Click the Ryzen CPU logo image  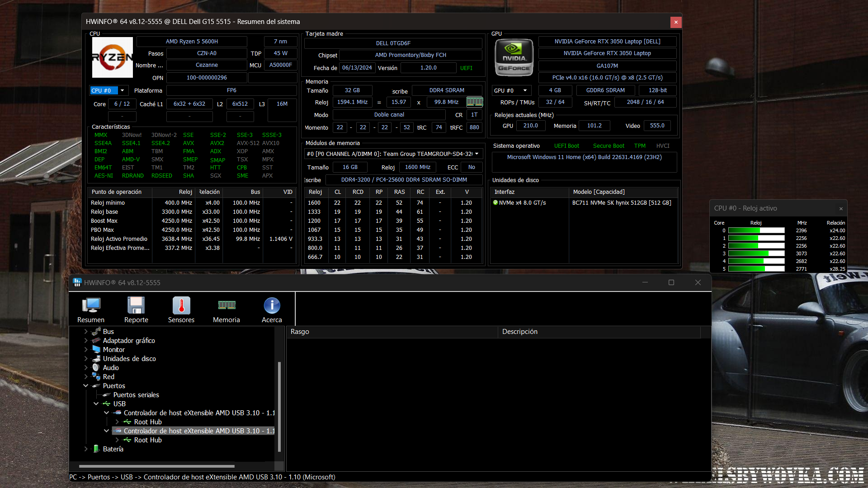tap(113, 57)
